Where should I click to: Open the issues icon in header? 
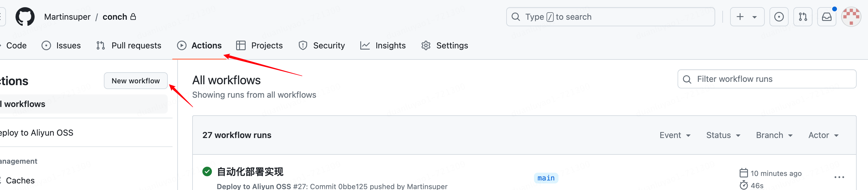[x=778, y=16]
